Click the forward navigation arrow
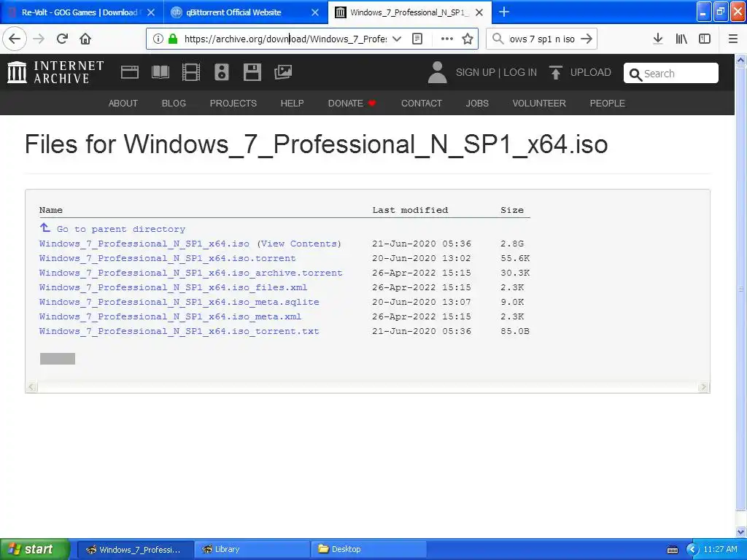This screenshot has width=747, height=560. pyautogui.click(x=39, y=39)
